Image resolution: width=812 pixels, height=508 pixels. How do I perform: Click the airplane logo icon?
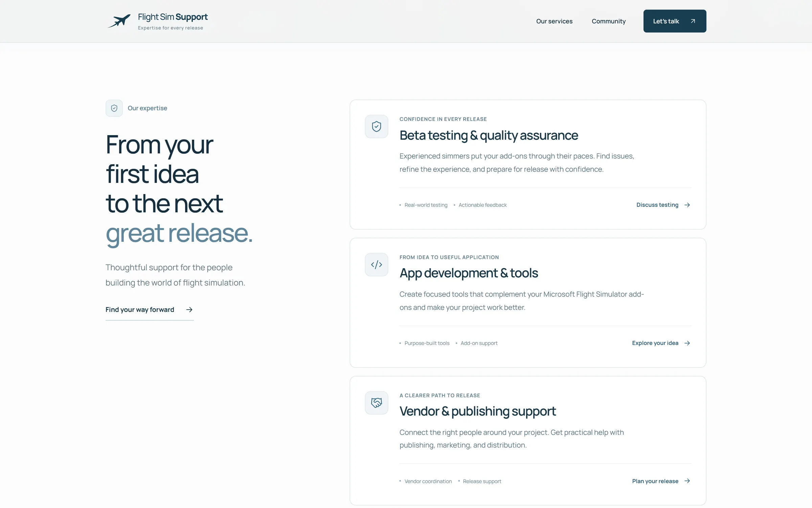click(119, 21)
